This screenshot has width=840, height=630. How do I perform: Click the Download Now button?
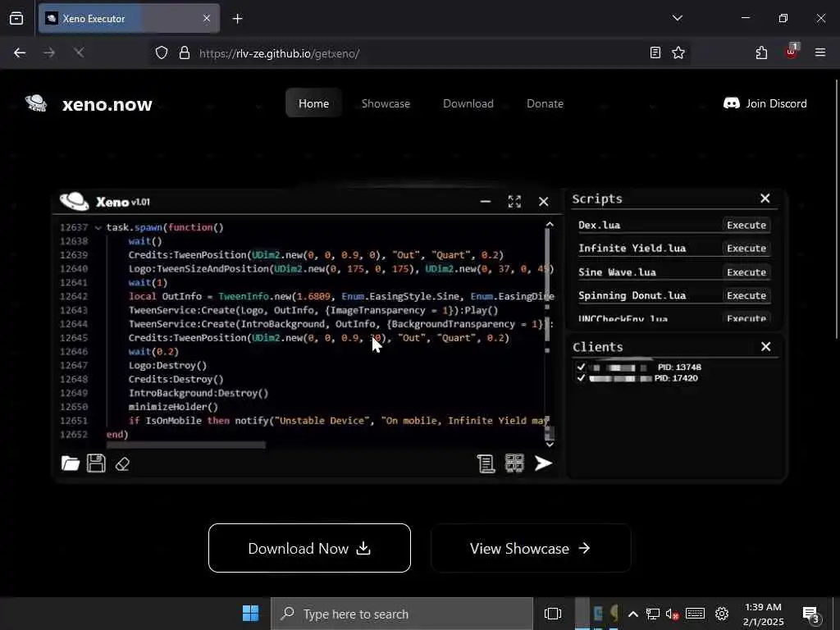(x=309, y=548)
